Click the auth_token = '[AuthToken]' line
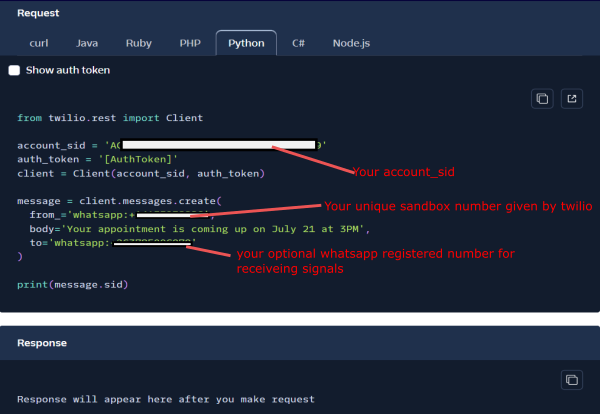This screenshot has height=414, width=600. [98, 159]
